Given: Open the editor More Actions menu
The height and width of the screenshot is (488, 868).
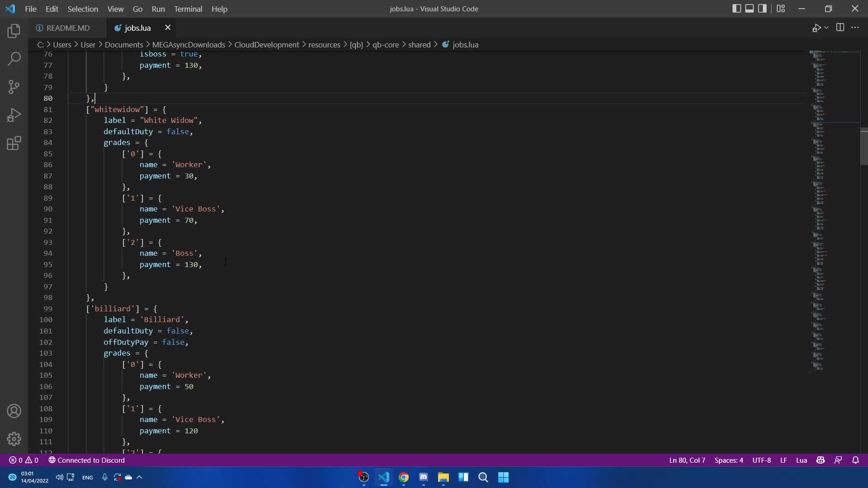Looking at the screenshot, I should (x=856, y=27).
